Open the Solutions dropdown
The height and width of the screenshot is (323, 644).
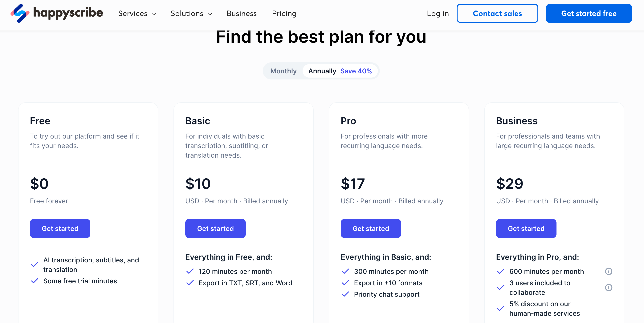[191, 13]
